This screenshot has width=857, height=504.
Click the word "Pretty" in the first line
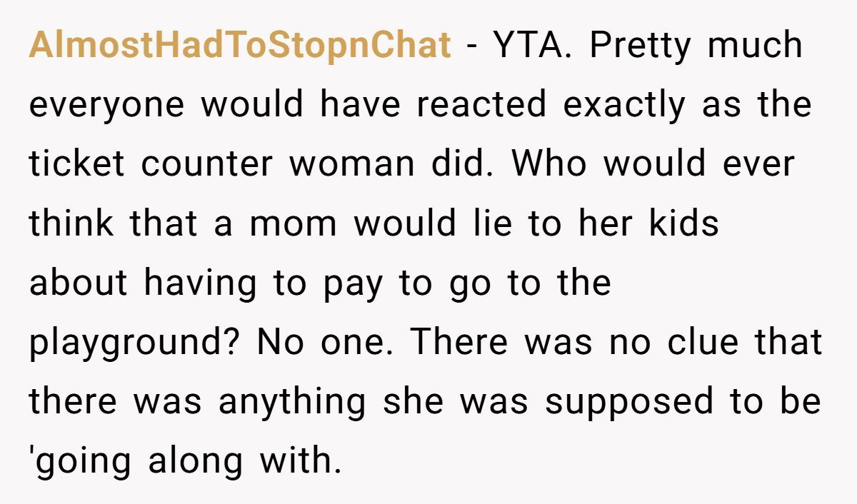pos(640,46)
